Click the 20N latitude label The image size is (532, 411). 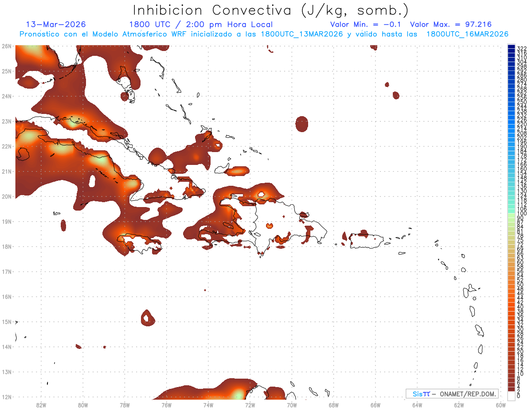point(6,196)
